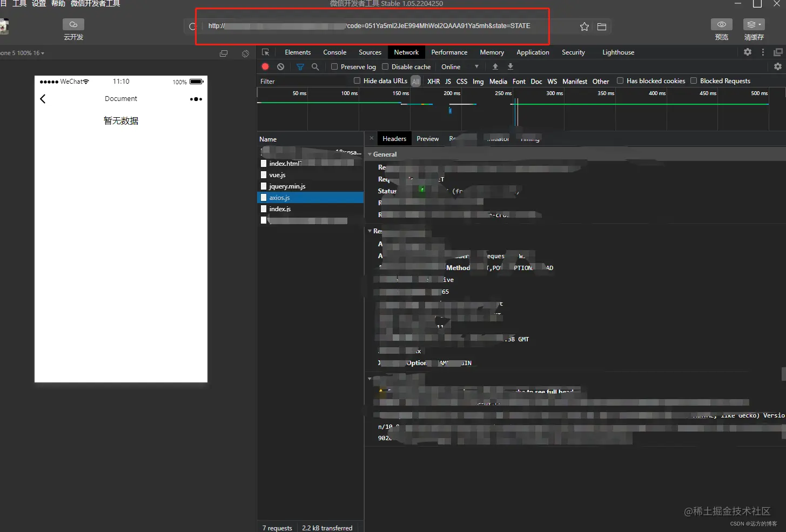Check Has blocked cookies checkbox
This screenshot has width=786, height=532.
tap(620, 80)
